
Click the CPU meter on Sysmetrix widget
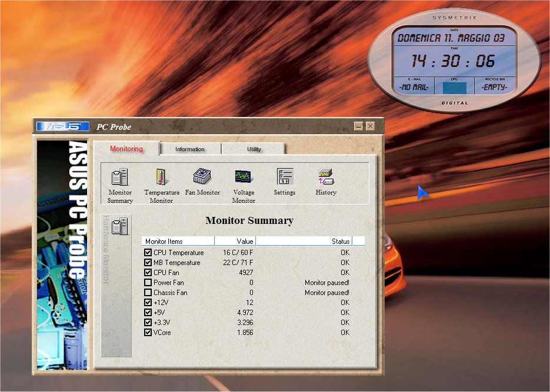(454, 88)
